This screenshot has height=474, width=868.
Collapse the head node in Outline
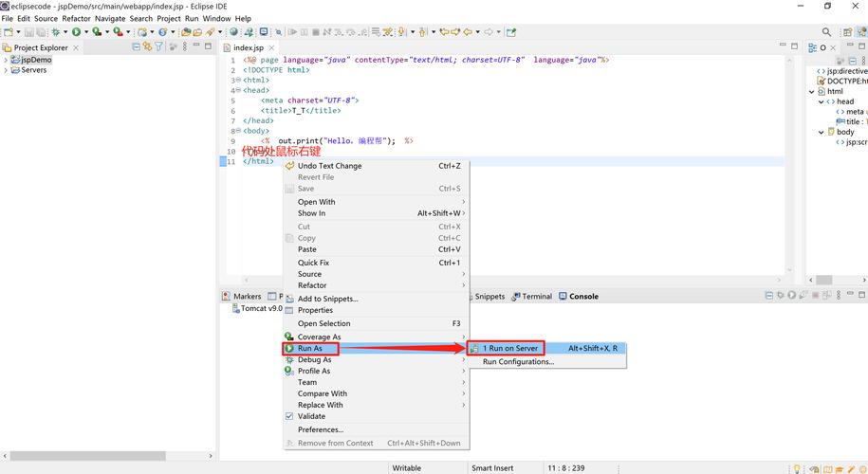tap(821, 101)
